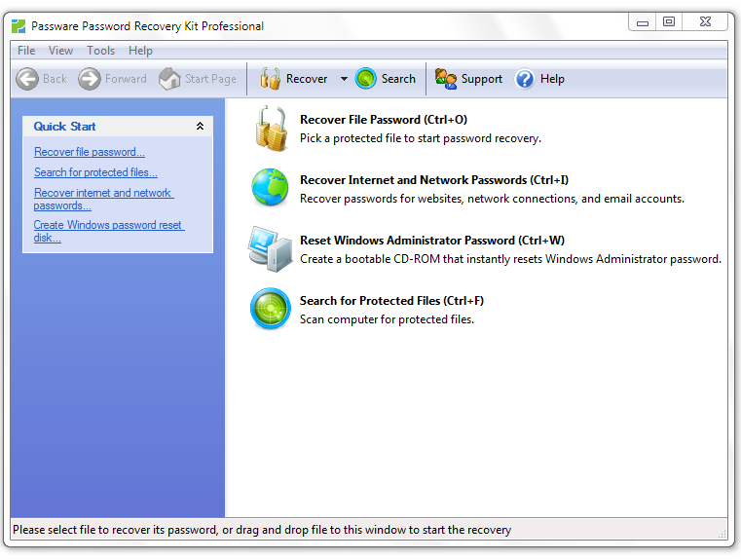Click the Passware app icon in title bar

(x=19, y=26)
